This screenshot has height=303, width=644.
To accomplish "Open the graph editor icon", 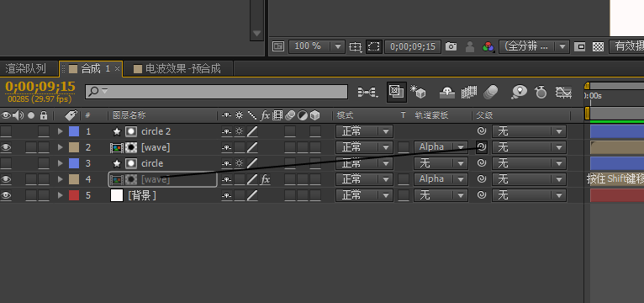I will pos(563,92).
